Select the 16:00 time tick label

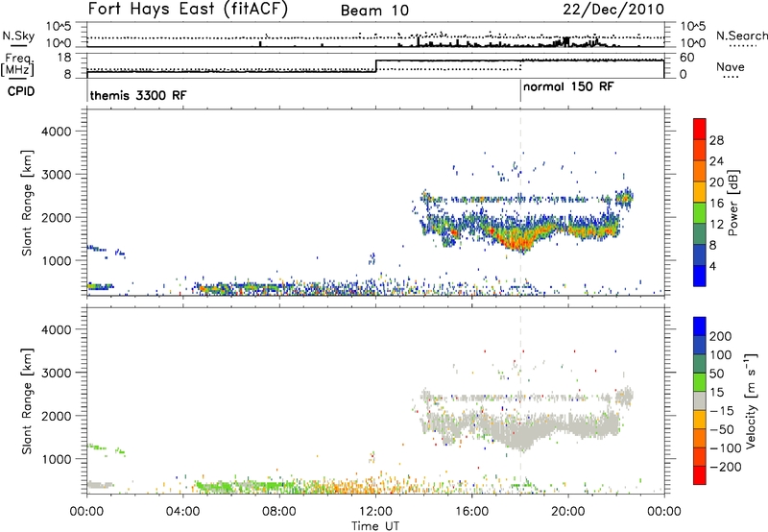tap(471, 512)
